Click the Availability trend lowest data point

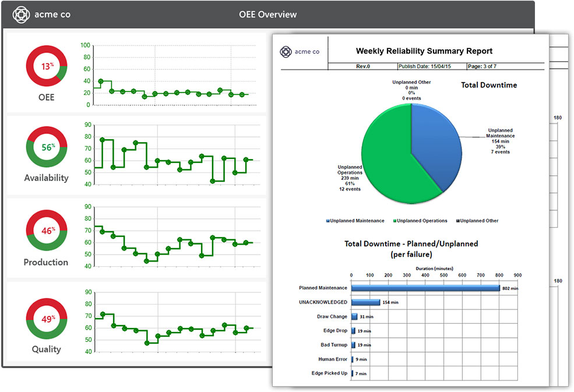[x=213, y=181]
